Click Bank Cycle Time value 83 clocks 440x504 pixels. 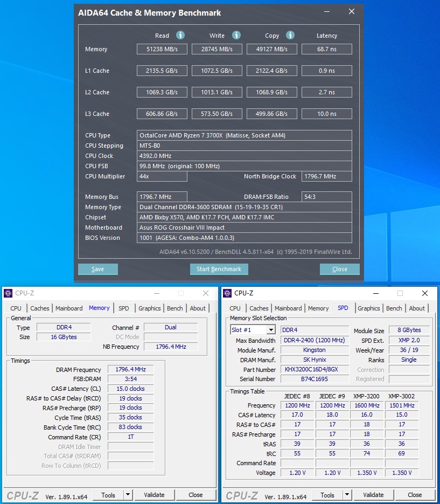point(130,427)
